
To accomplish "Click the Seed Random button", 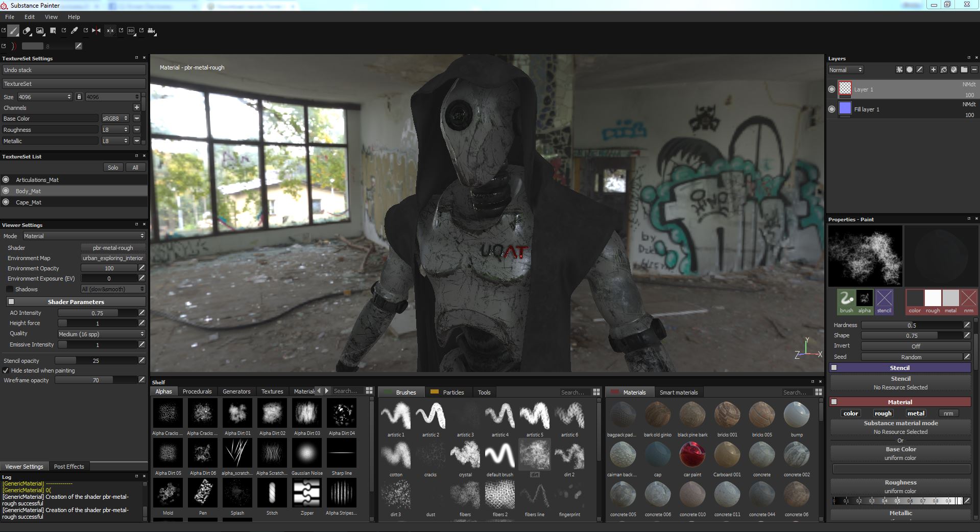I will click(911, 357).
